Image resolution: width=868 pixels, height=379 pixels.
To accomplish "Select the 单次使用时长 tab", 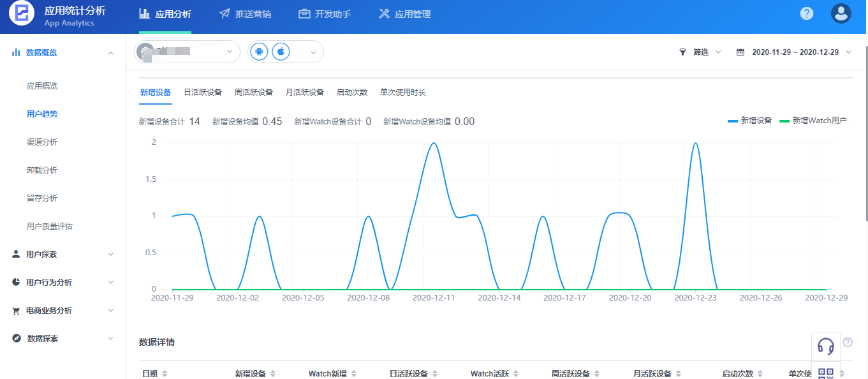I will tap(403, 93).
